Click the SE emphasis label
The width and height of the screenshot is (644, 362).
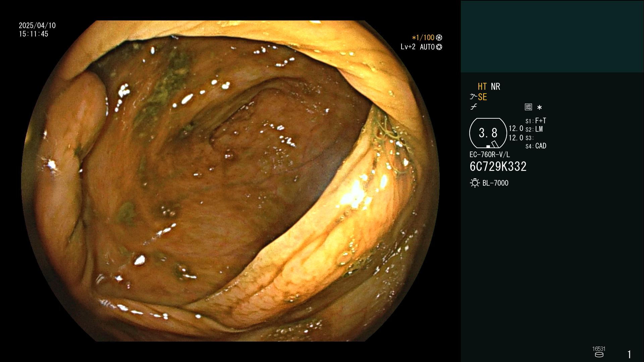point(482,97)
